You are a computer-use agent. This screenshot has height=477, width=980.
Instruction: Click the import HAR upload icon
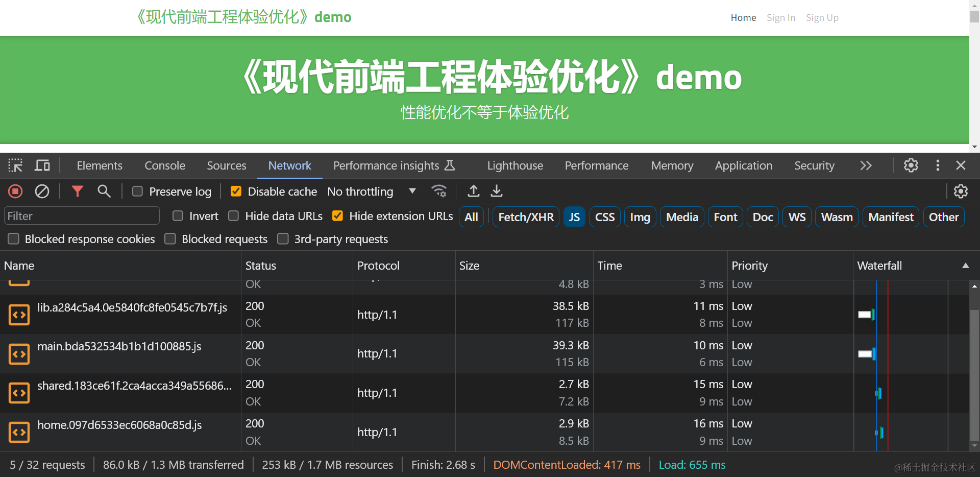tap(474, 192)
